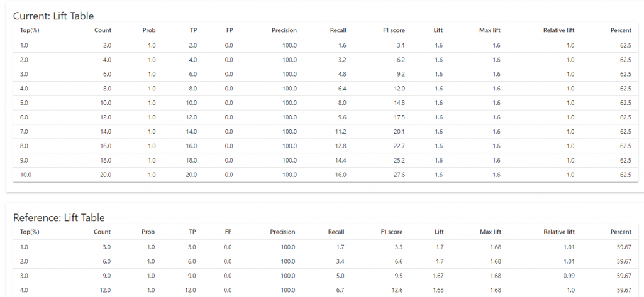Select Relative lift header in Current table
Viewport: 644px width, 297px height.
coord(559,30)
